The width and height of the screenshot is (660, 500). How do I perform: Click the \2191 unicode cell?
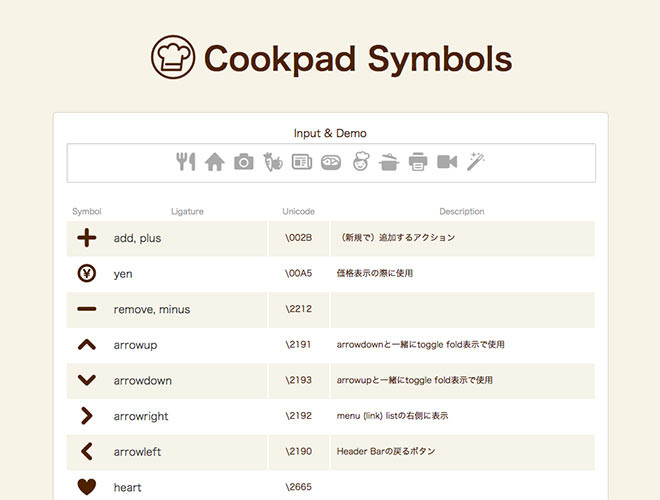pos(298,344)
